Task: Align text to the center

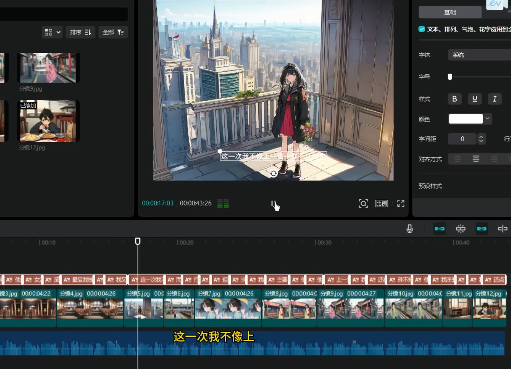Action: (x=476, y=159)
